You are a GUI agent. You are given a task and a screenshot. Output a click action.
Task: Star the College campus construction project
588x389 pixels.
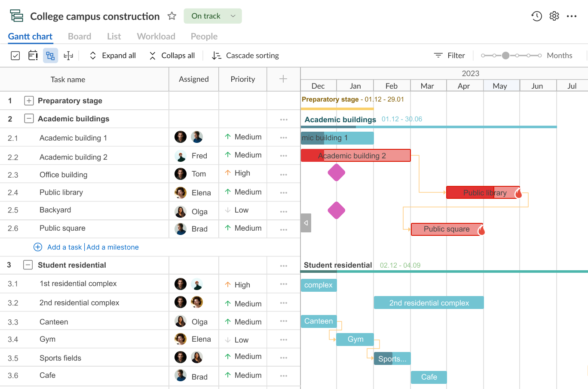(x=172, y=16)
